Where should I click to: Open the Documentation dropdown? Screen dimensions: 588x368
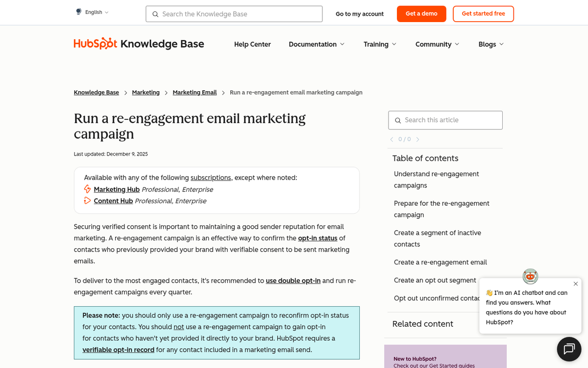(316, 44)
